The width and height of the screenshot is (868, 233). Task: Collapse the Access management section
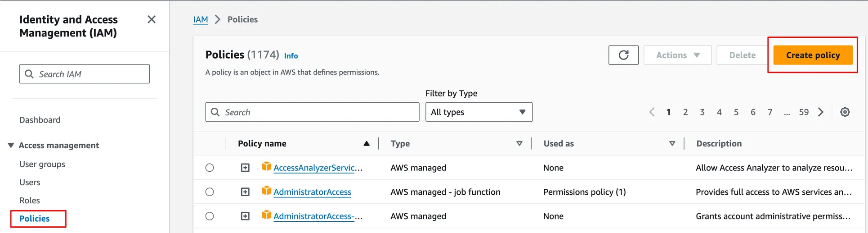tap(11, 145)
